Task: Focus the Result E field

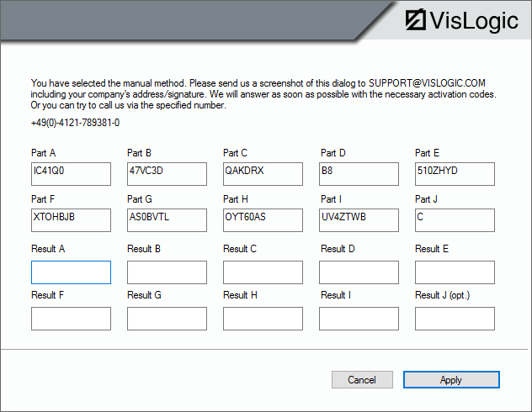Action: [455, 272]
